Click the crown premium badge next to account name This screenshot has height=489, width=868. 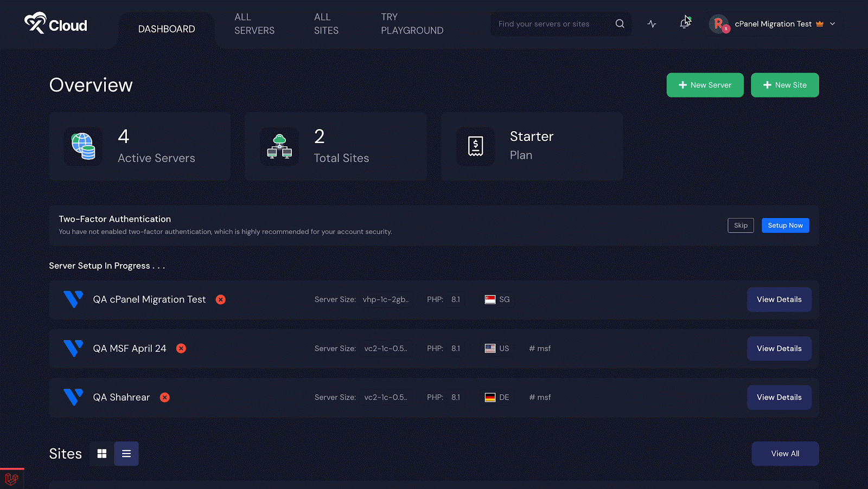[820, 24]
